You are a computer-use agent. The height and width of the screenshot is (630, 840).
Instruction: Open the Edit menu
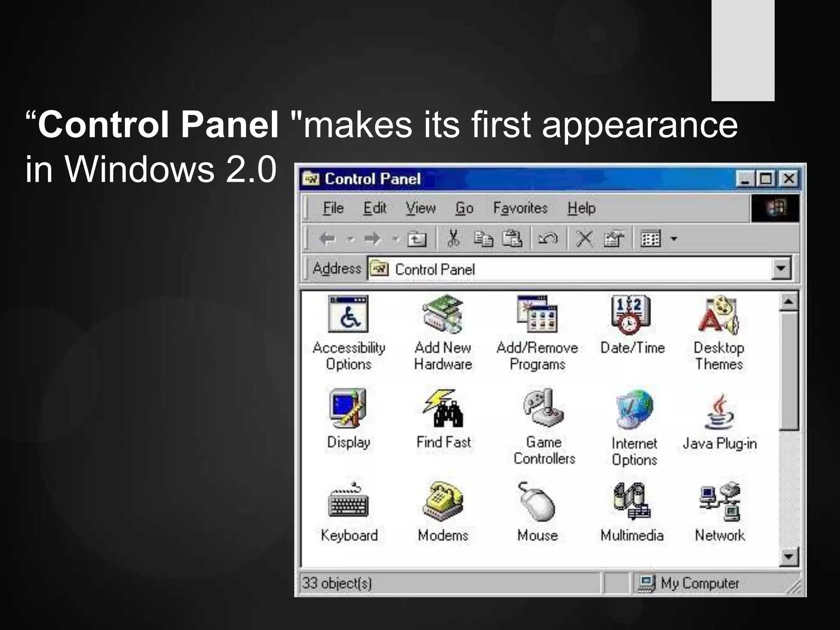(375, 208)
